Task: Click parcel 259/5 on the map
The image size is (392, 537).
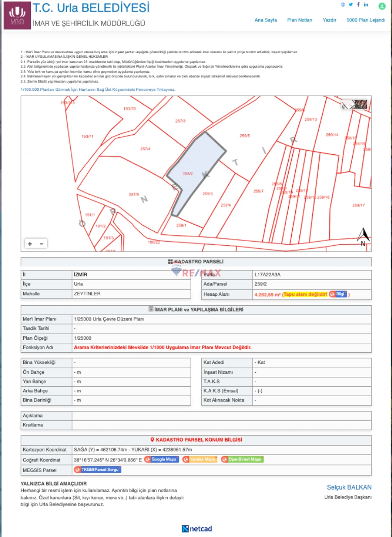Action: click(x=245, y=136)
